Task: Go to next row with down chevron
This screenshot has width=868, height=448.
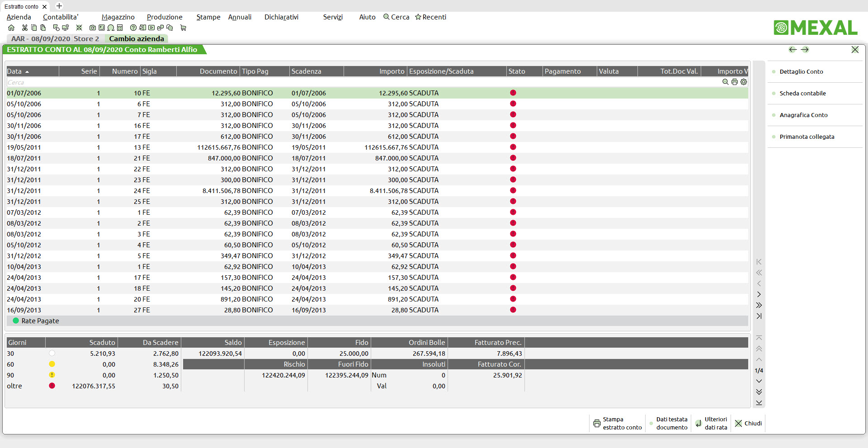Action: (x=759, y=381)
